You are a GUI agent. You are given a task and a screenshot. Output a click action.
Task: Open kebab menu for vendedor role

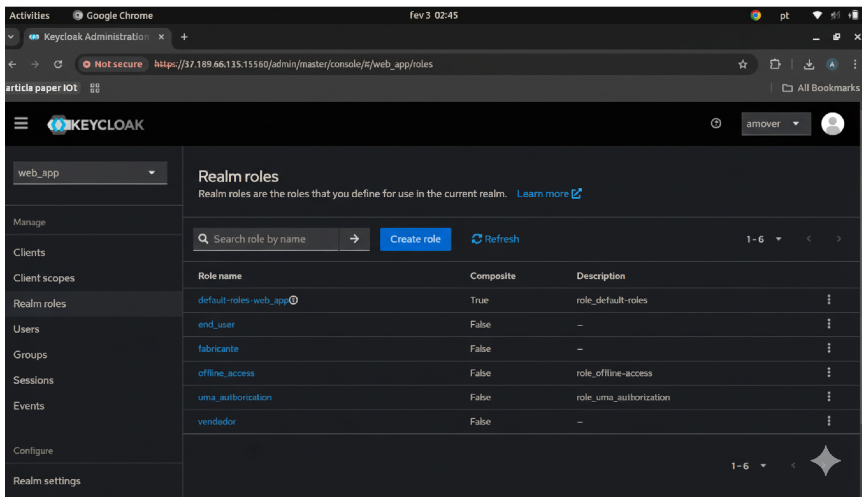[x=829, y=421]
